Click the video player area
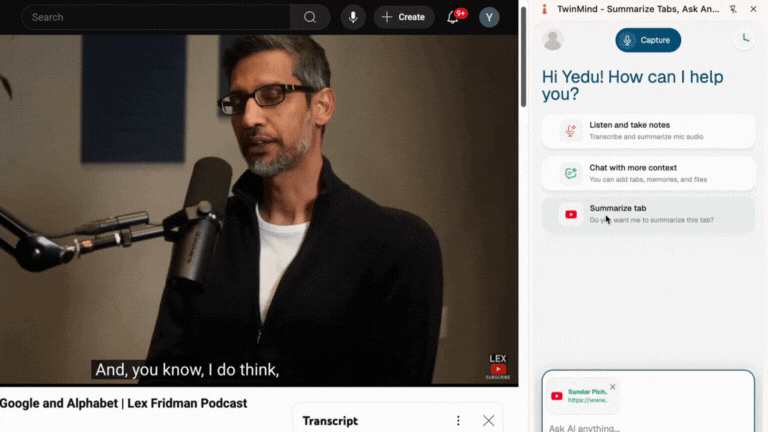This screenshot has height=432, width=768. (x=259, y=210)
